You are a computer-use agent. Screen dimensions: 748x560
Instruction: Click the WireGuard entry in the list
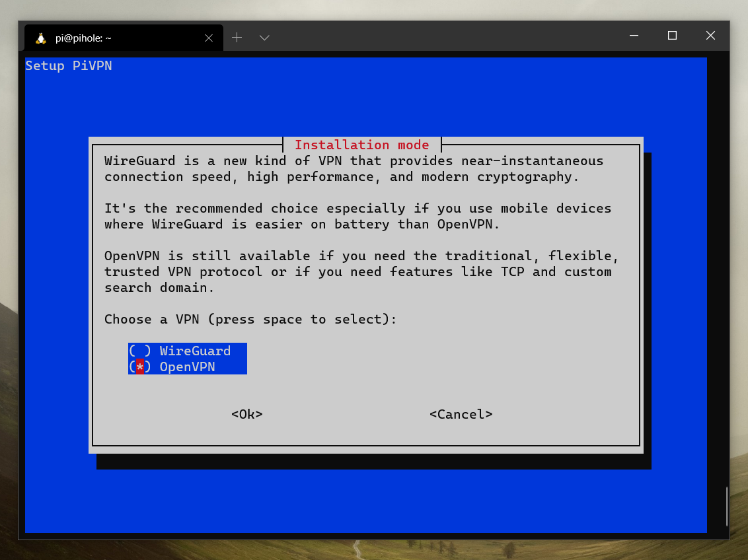pyautogui.click(x=195, y=351)
